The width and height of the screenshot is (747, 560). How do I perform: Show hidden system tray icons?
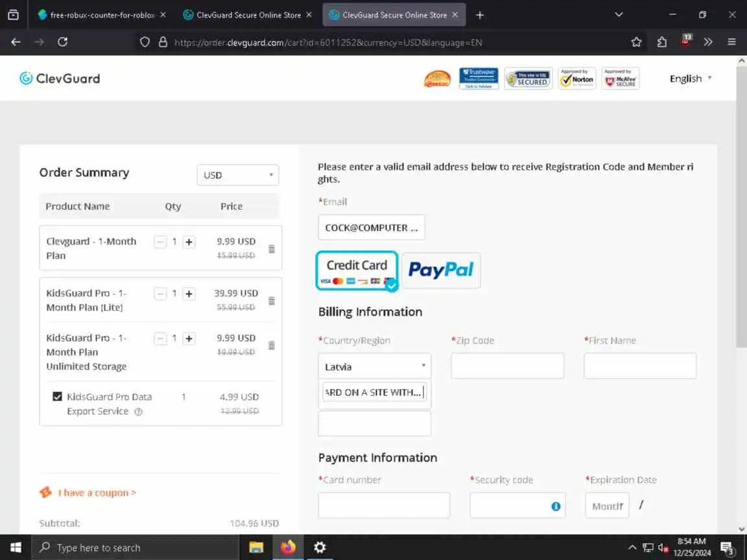[x=632, y=548]
